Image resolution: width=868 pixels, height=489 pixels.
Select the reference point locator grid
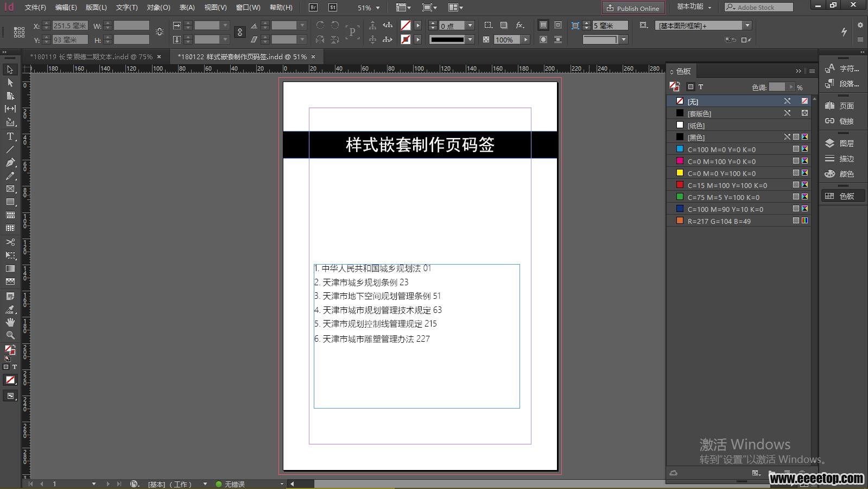click(x=19, y=33)
